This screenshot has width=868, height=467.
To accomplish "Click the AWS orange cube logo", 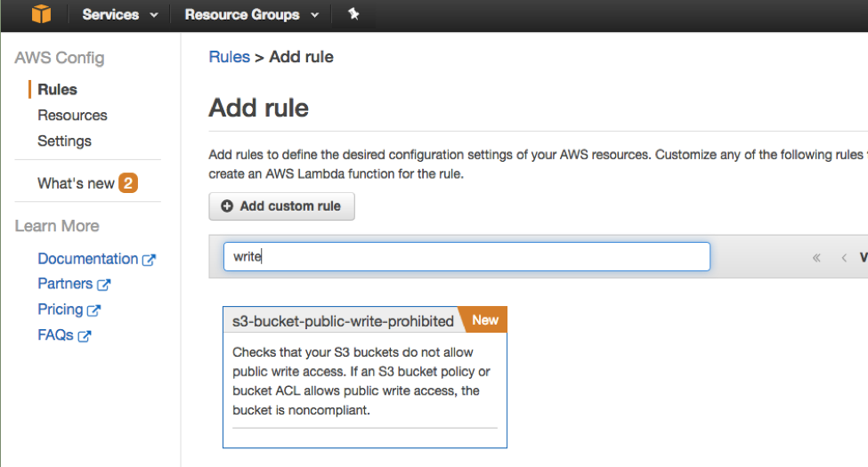I will click(41, 14).
